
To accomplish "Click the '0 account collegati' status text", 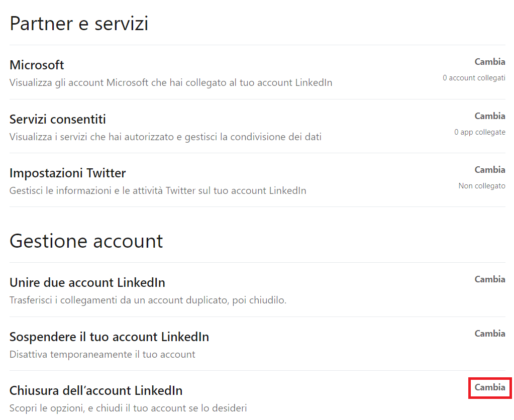I will click(x=474, y=78).
